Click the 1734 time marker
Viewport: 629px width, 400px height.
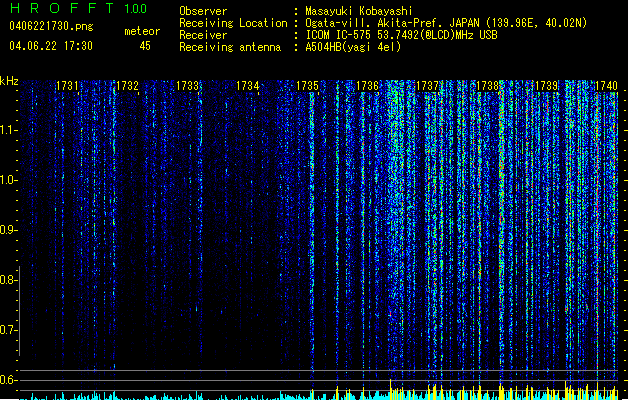(x=248, y=86)
